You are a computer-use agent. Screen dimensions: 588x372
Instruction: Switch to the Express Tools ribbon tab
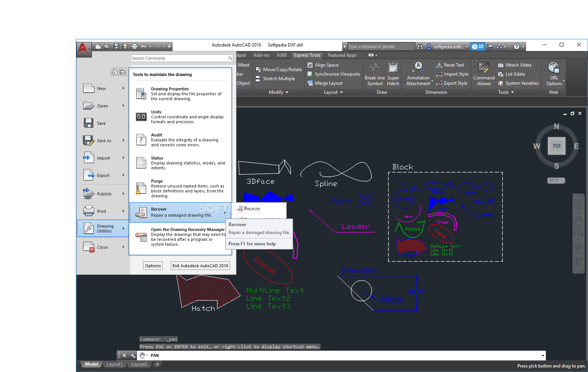307,55
